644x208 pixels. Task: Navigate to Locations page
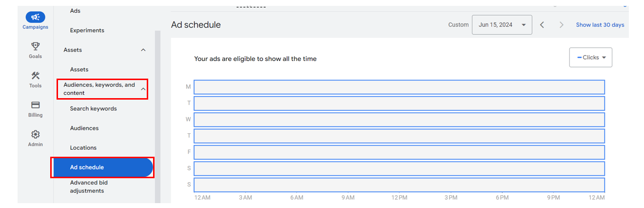click(83, 147)
